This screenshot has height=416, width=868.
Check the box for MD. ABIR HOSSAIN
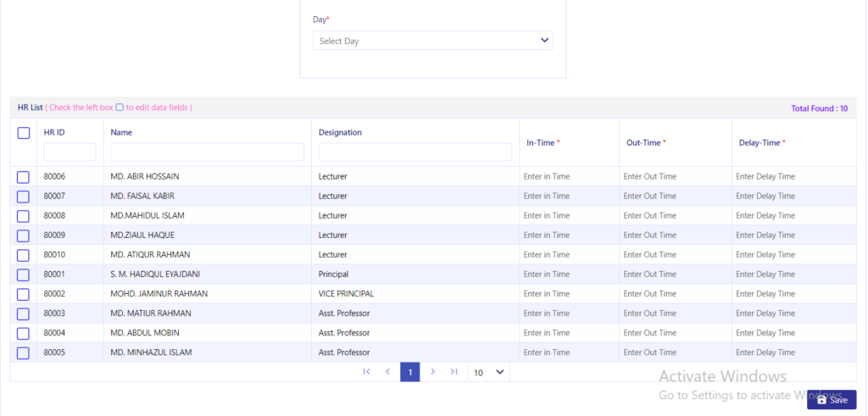pyautogui.click(x=23, y=177)
